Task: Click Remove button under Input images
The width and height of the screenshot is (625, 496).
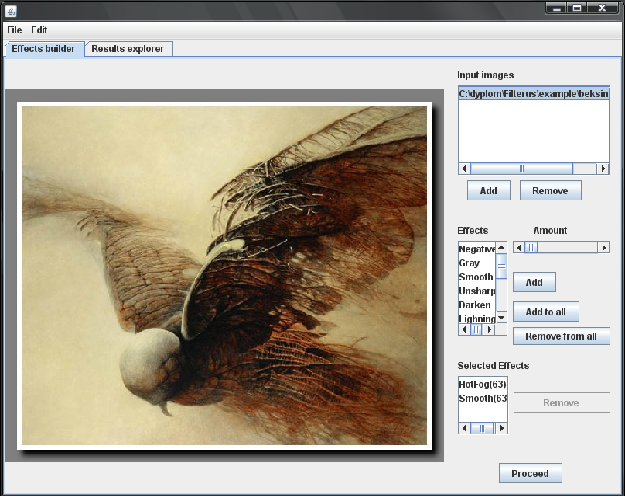Action: 550,191
